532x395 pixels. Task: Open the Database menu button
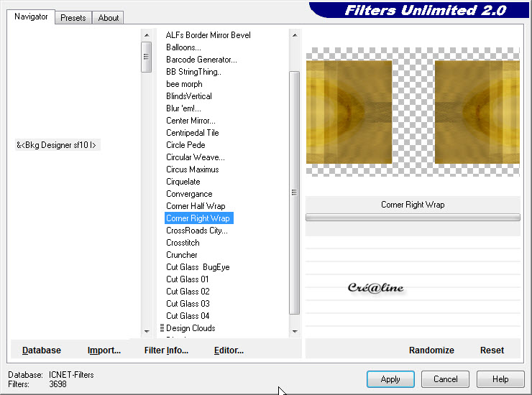coord(42,350)
